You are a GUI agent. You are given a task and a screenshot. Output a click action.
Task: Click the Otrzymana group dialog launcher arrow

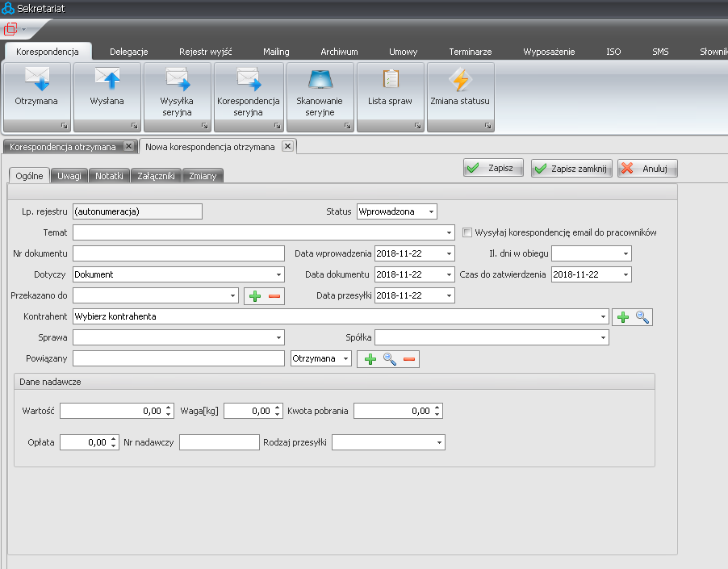pos(64,126)
